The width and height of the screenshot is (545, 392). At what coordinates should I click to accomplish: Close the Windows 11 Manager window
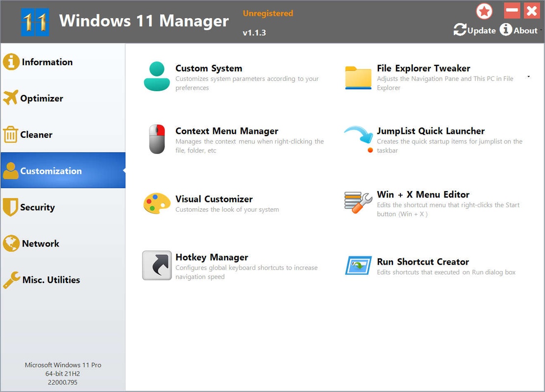tap(532, 10)
